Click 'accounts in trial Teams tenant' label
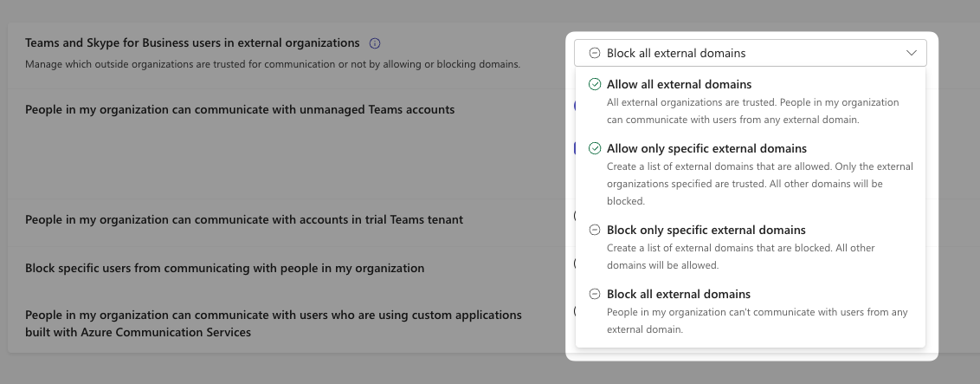 pos(244,219)
